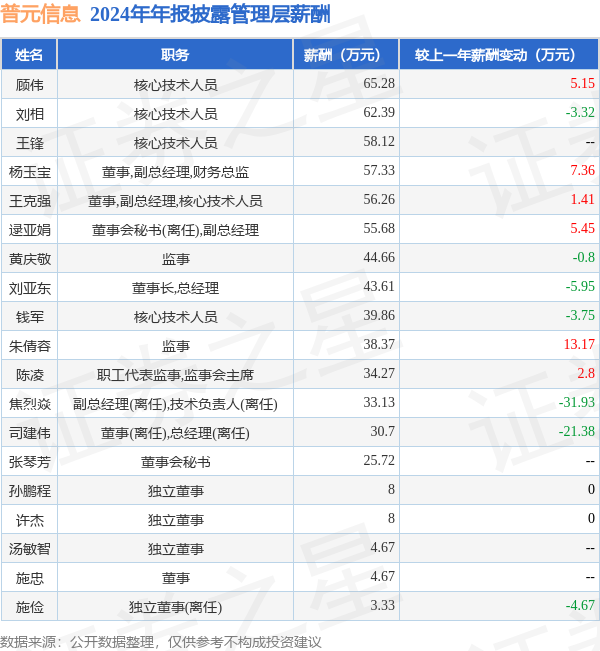Click salary value 65.28
600x651 pixels.
[379, 83]
